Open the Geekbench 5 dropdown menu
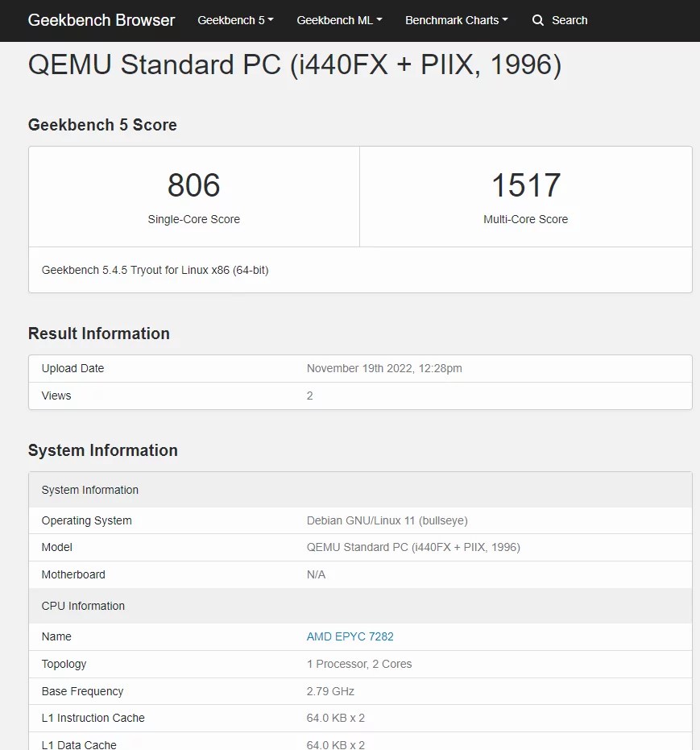This screenshot has height=750, width=700. [x=235, y=20]
